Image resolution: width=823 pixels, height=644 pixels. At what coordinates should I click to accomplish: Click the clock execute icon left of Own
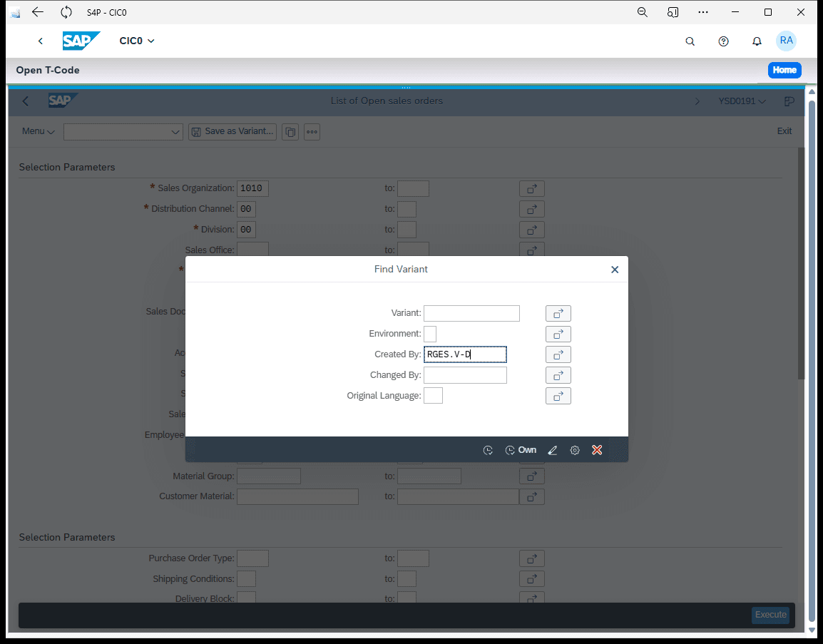[488, 450]
